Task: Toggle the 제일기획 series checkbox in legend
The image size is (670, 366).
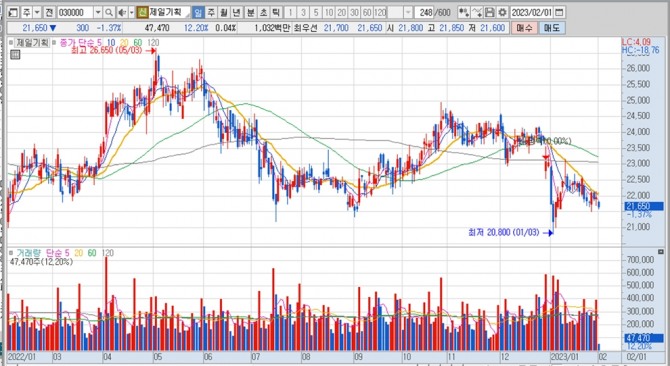Action: pos(12,42)
